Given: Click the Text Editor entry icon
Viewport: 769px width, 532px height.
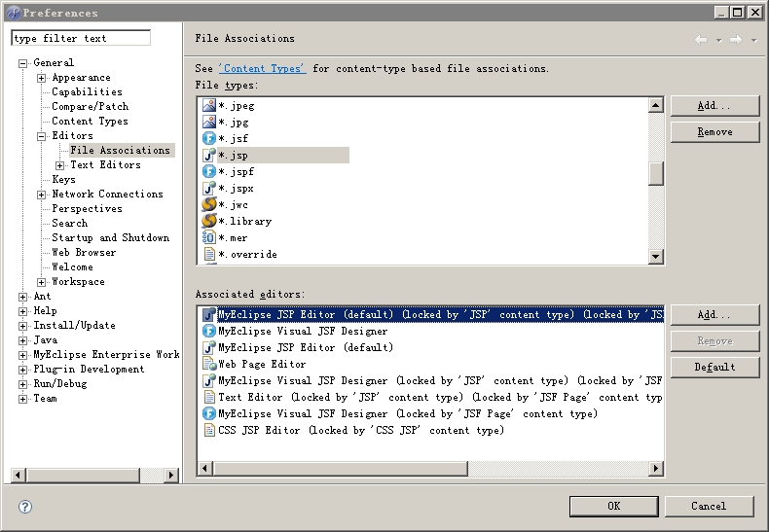Looking at the screenshot, I should (209, 397).
